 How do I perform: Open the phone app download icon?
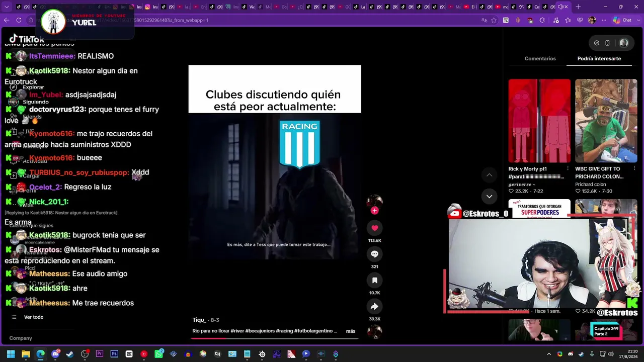point(607,43)
